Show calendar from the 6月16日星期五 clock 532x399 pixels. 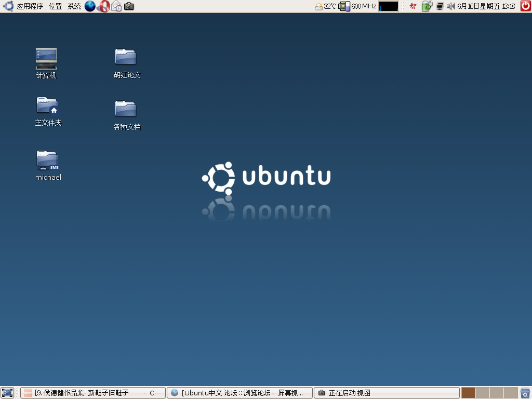pos(486,6)
